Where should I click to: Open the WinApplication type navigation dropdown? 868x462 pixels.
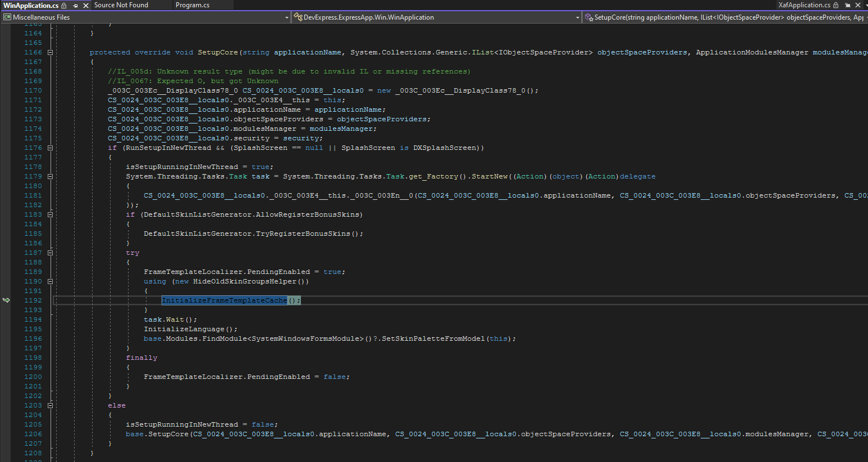(577, 17)
